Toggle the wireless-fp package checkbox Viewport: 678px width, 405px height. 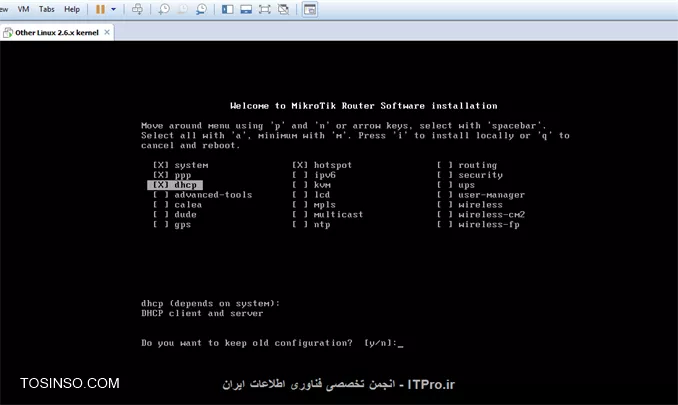pos(445,224)
